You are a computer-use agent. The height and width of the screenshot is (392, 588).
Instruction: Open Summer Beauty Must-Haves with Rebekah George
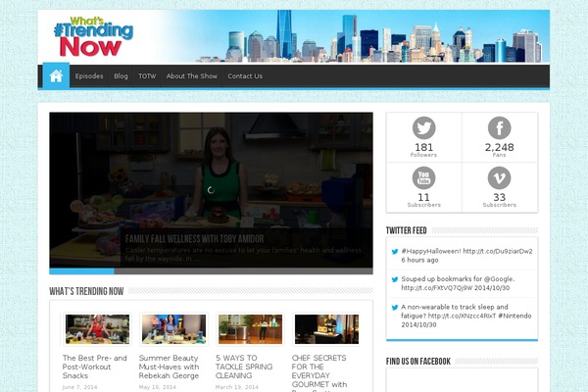pyautogui.click(x=169, y=367)
